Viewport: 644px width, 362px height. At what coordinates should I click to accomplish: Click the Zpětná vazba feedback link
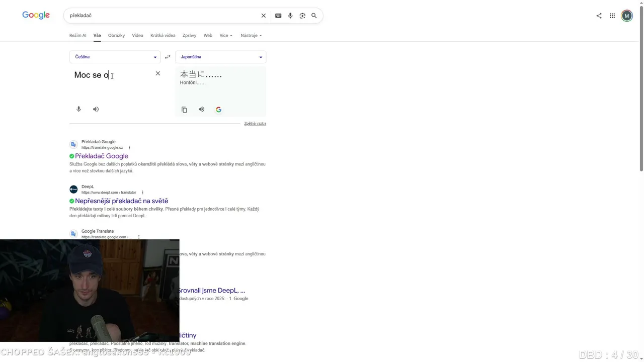[255, 123]
